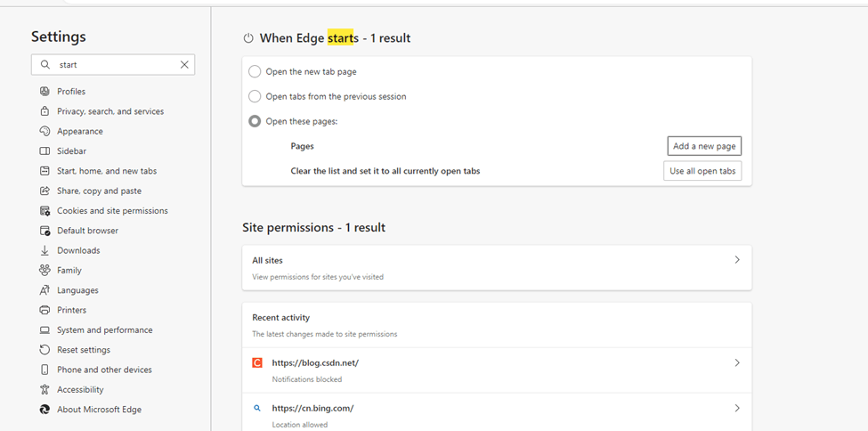Click the Downloads label in the sidebar
This screenshot has height=431, width=868.
pos(78,250)
